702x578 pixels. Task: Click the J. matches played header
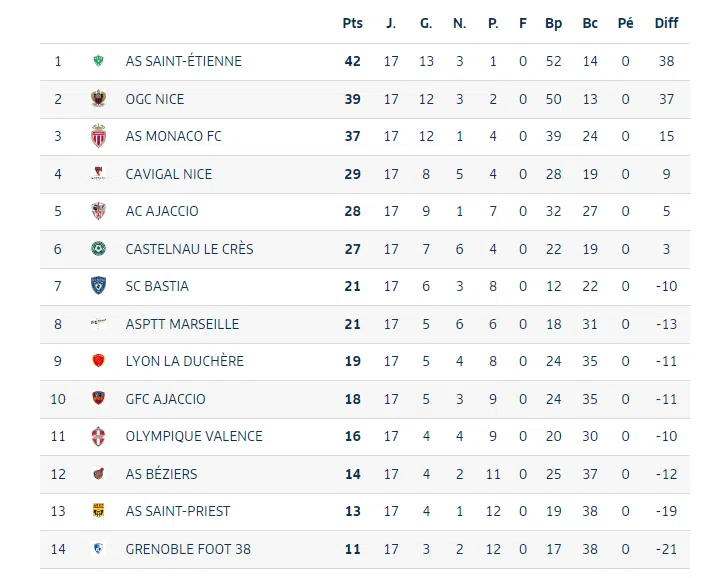(391, 23)
